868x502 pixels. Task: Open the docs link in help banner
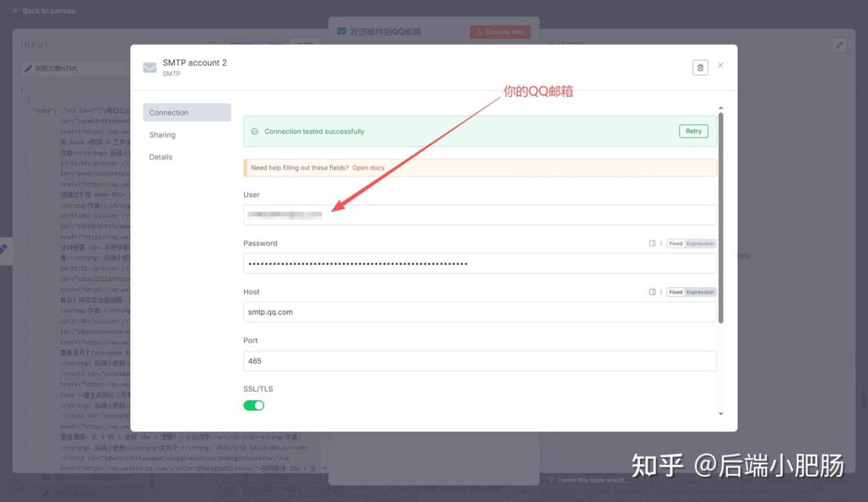click(x=368, y=168)
